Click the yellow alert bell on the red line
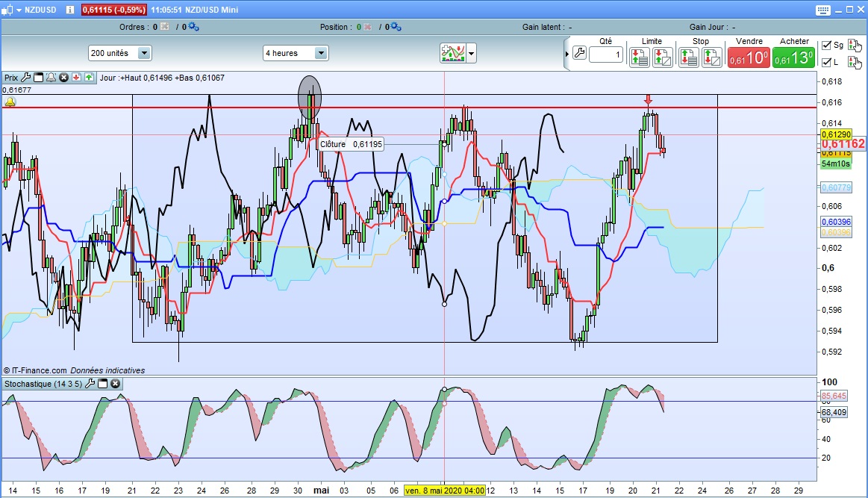The width and height of the screenshot is (868, 498). click(x=10, y=102)
